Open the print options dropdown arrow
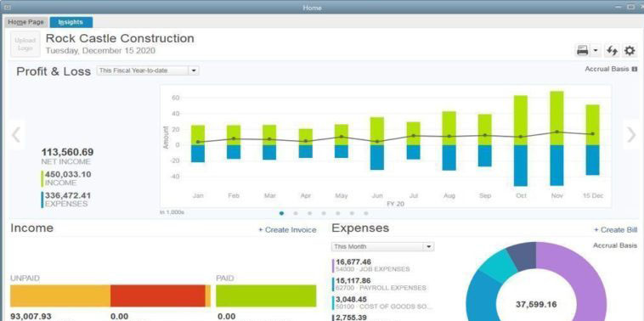Screen dimensions: 644x321 596,51
